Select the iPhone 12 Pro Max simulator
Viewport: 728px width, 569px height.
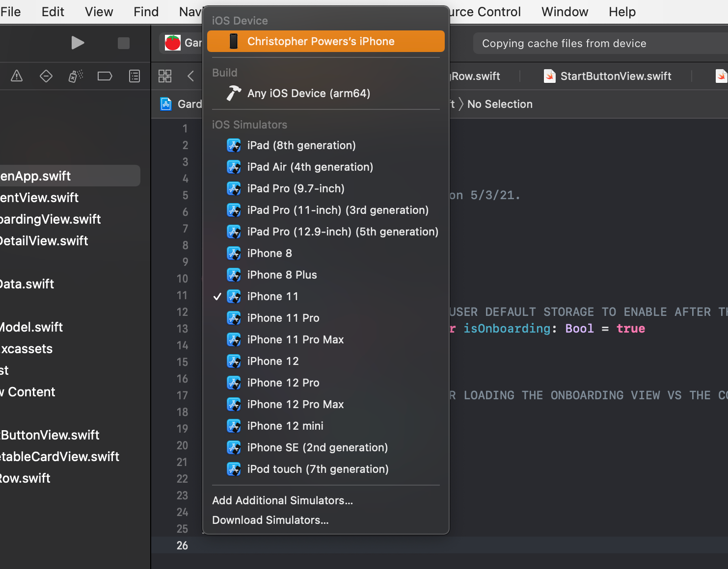(326, 404)
